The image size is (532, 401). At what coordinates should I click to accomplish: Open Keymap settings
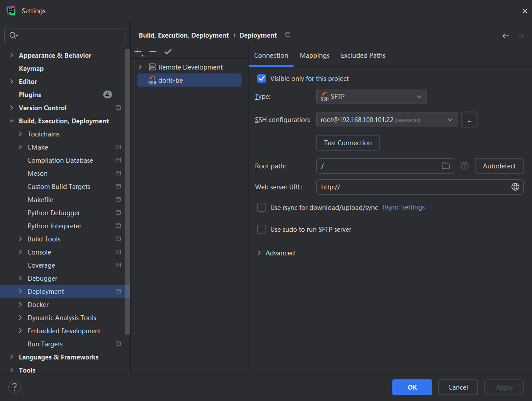click(31, 69)
